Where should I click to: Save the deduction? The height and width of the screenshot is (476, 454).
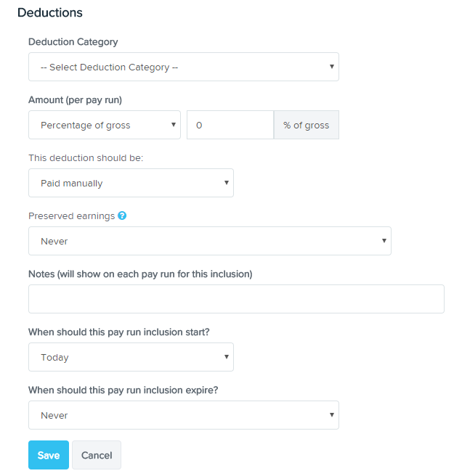[x=49, y=455]
